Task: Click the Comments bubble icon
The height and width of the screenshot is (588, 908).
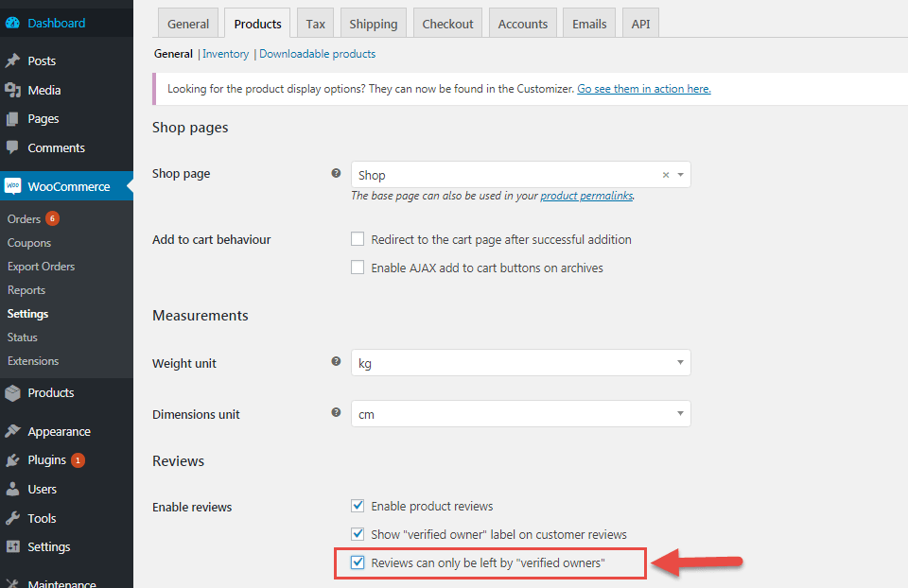Action: click(12, 147)
